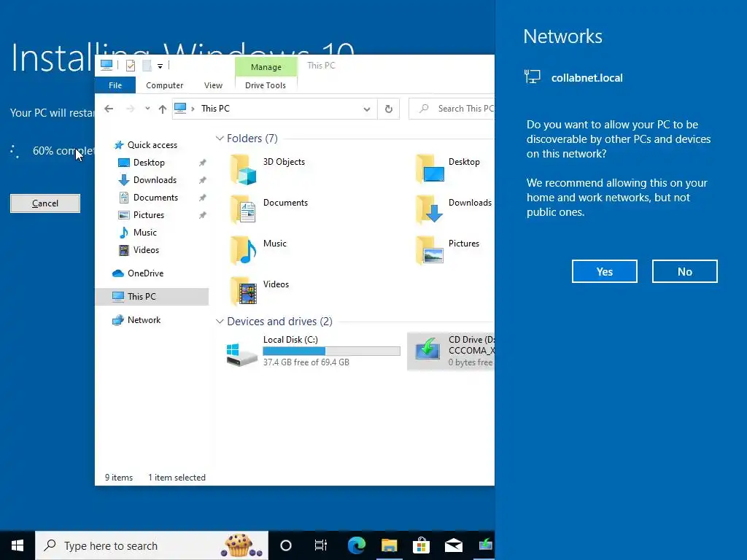
Task: Select Network in navigation pane
Action: [144, 320]
